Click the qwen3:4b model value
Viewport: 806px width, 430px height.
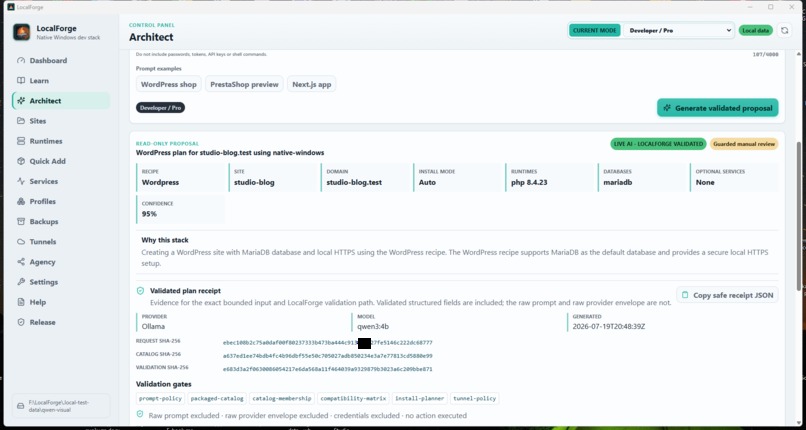(373, 326)
